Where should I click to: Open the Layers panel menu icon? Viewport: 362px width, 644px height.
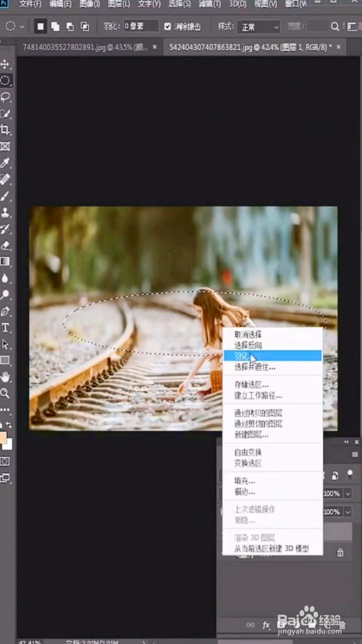(x=355, y=454)
